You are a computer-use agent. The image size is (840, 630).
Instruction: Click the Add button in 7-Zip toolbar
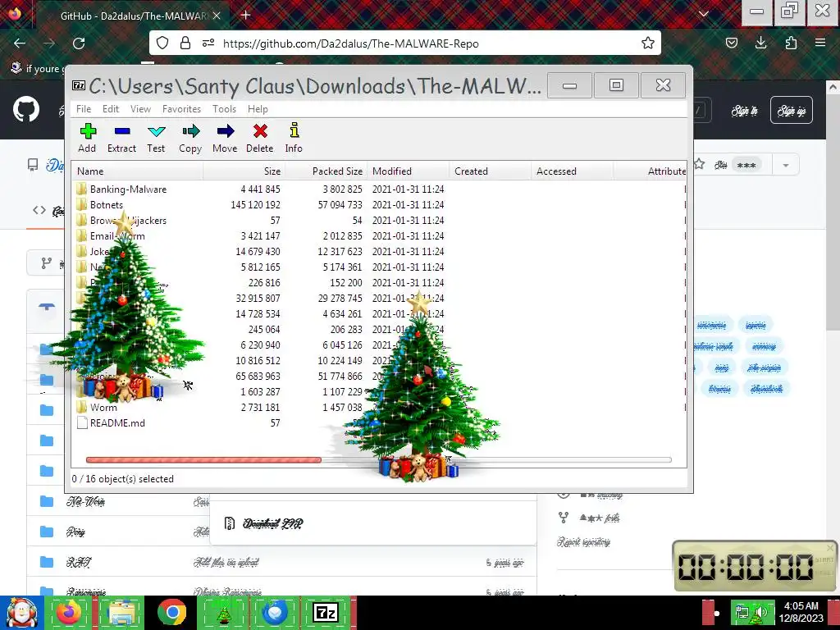[x=87, y=138]
